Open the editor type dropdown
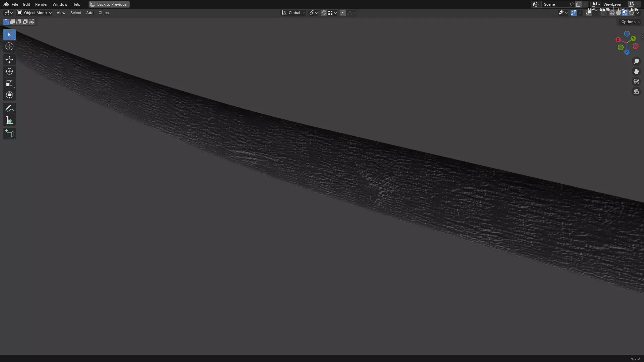644x362 pixels. coord(8,13)
